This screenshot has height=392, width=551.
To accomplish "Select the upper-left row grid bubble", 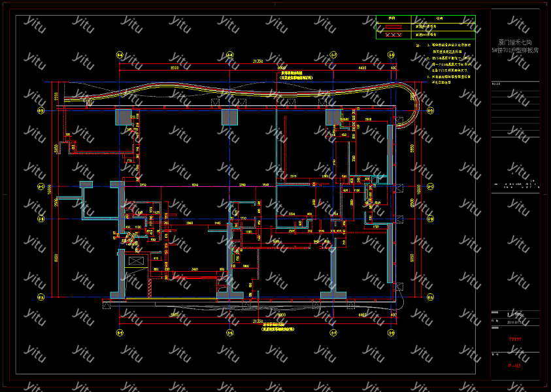I will 41,111.
